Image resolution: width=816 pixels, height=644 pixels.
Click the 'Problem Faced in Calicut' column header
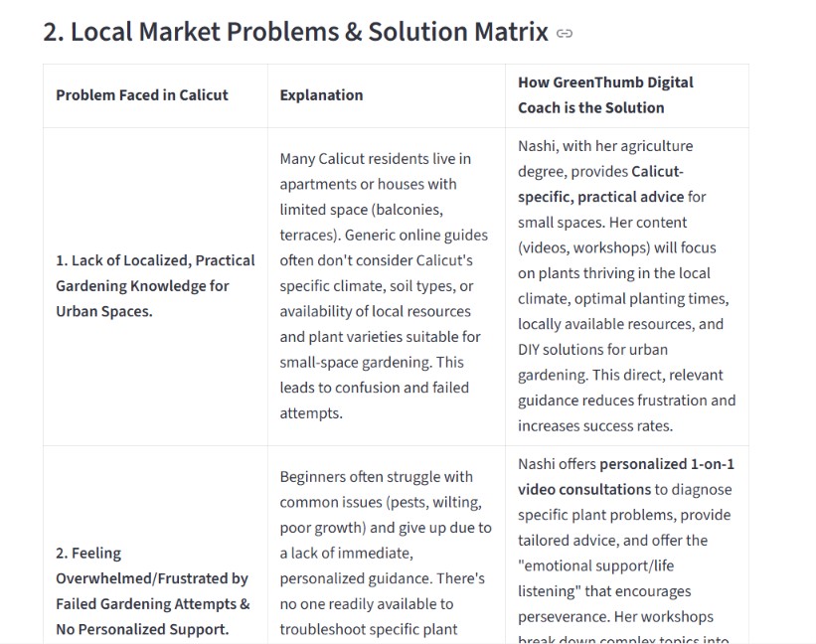pos(142,95)
